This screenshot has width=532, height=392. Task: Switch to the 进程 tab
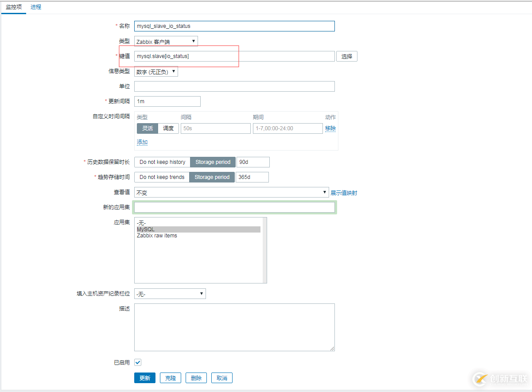tap(35, 7)
